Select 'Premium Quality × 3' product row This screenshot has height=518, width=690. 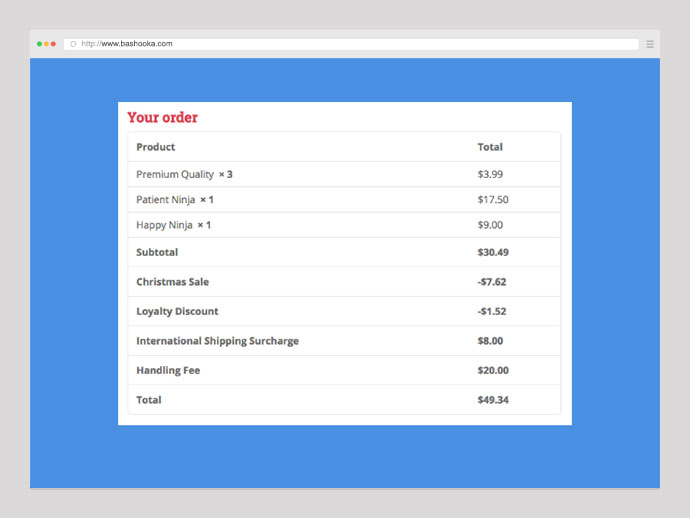pos(344,174)
